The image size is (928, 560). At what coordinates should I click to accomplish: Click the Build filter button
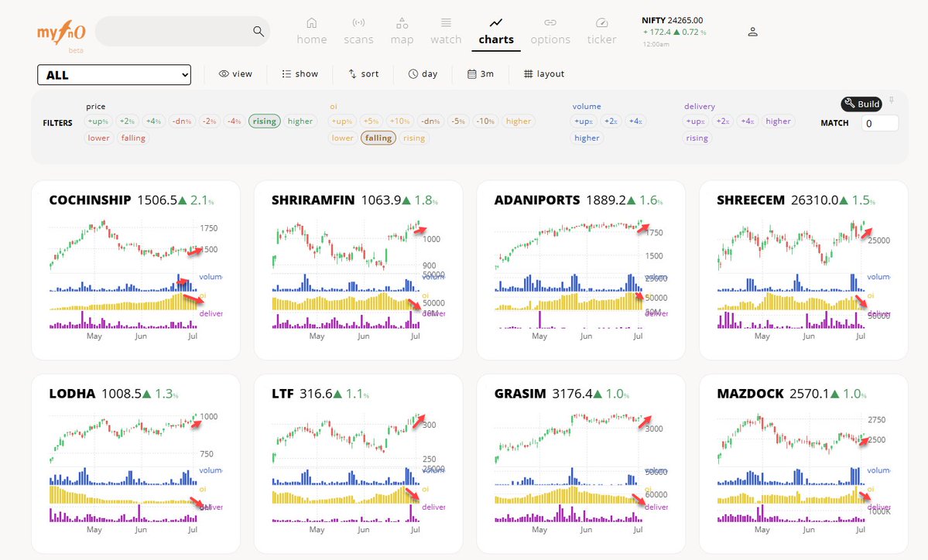[861, 104]
